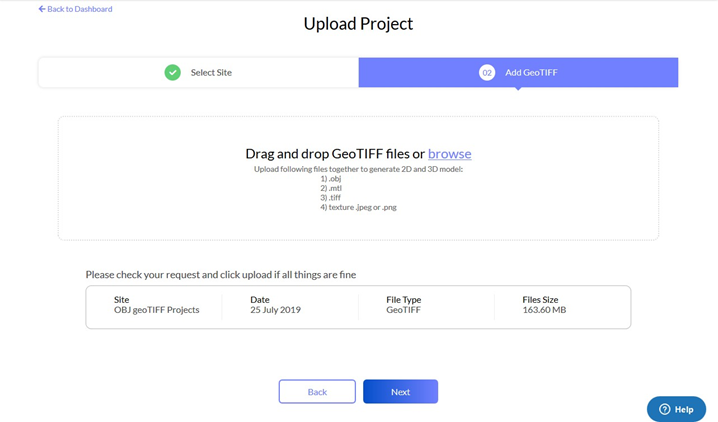
Task: Click the .obj item in file list
Action: pyautogui.click(x=331, y=179)
